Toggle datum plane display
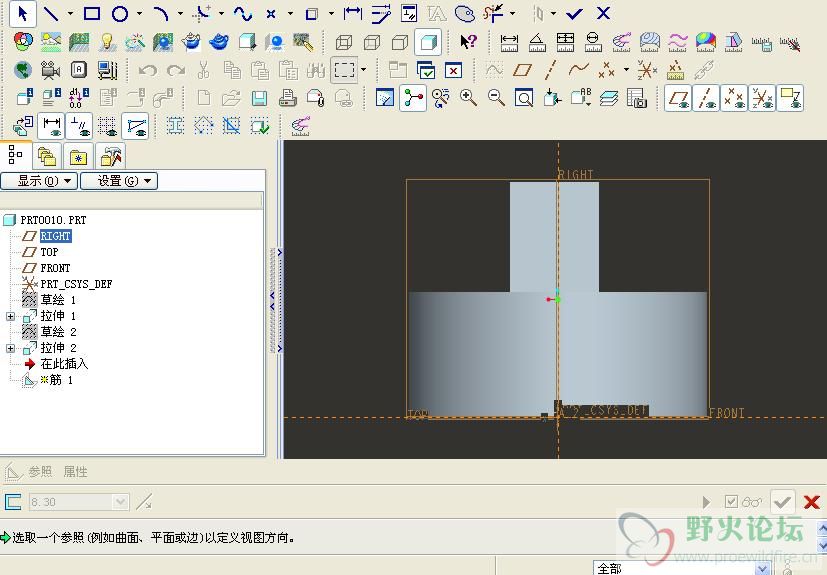Viewport: 827px width, 575px height. click(x=678, y=98)
